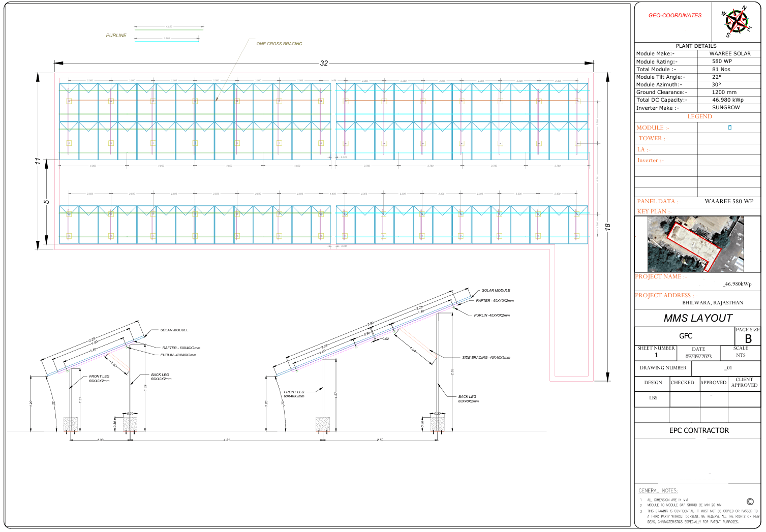Click the 'WAAREE 580 WP' panel data value
Image resolution: width=766 pixels, height=532 pixels.
click(x=729, y=201)
